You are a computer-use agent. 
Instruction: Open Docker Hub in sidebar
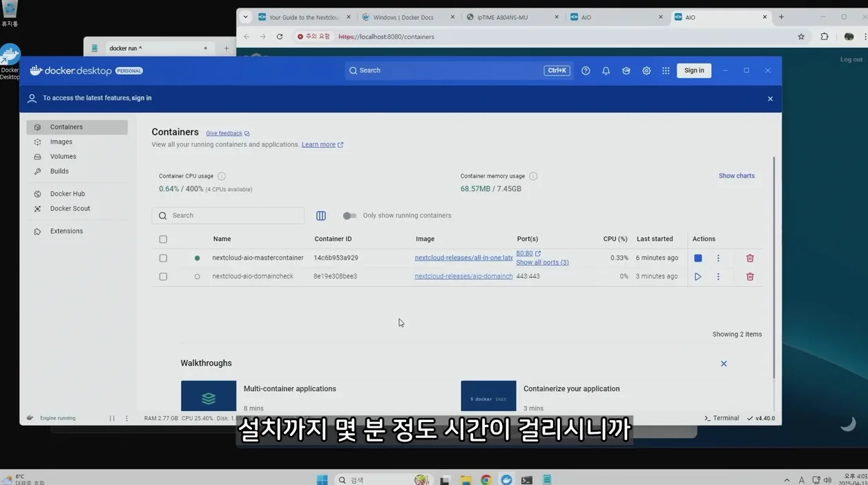click(77, 194)
